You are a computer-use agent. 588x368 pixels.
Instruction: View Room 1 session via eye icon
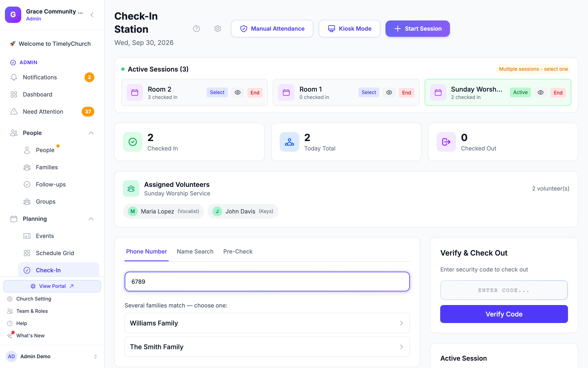[x=389, y=92]
